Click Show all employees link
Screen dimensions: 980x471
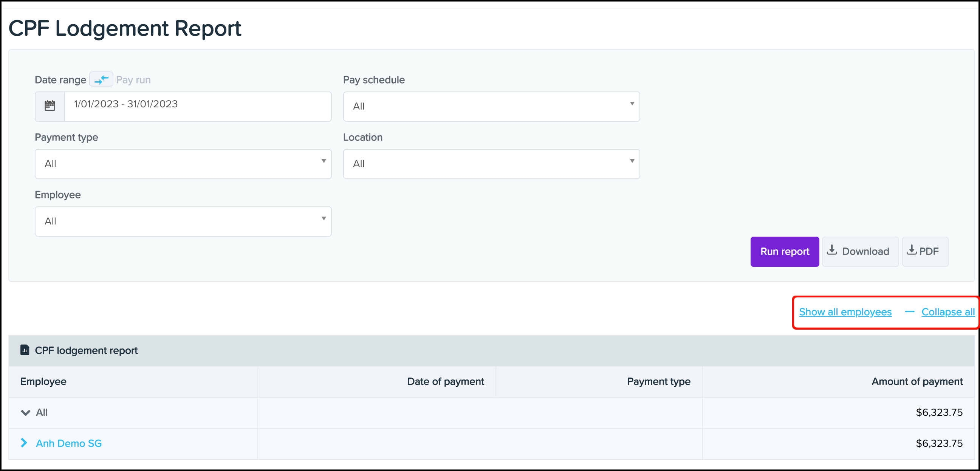pos(845,311)
